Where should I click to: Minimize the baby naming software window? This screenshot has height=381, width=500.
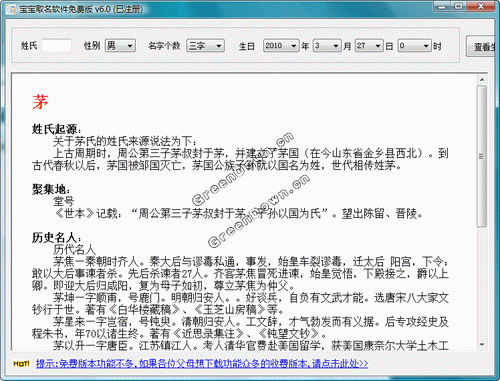[x=442, y=6]
